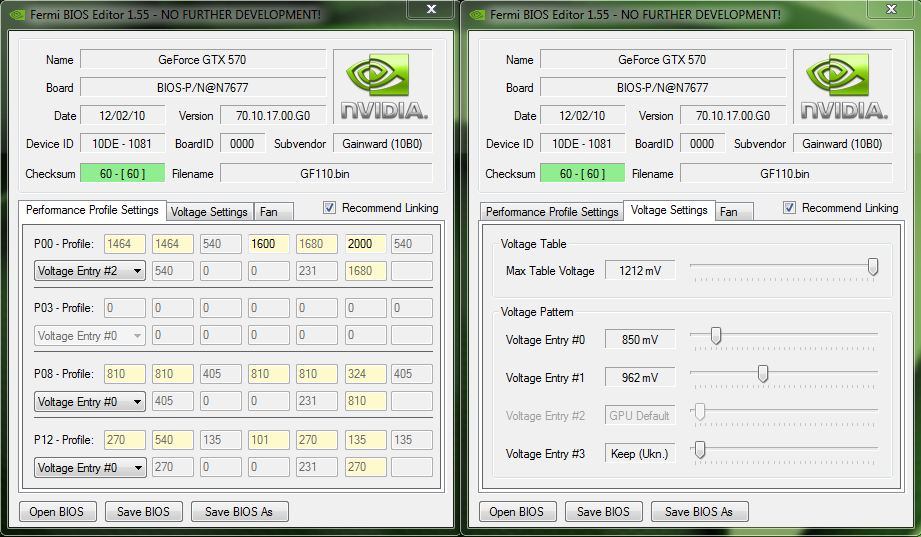Select Performance Profile Settings tab in right window

pyautogui.click(x=552, y=212)
